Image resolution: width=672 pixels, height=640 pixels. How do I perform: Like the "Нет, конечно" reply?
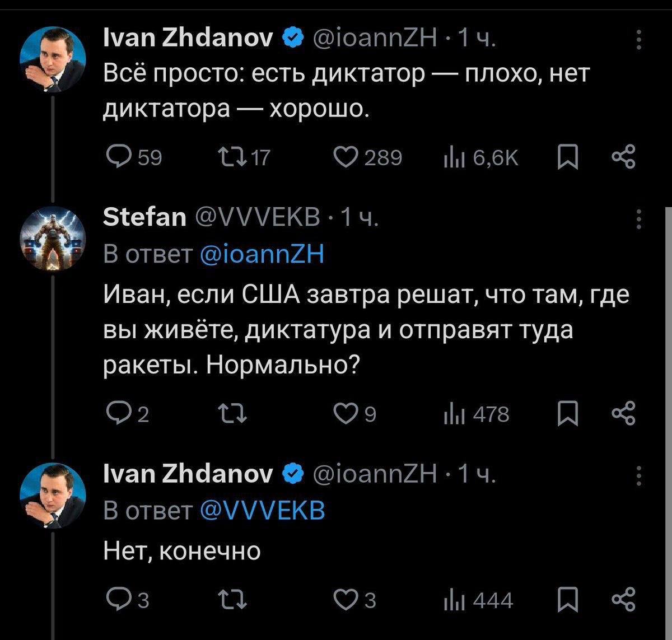click(346, 600)
